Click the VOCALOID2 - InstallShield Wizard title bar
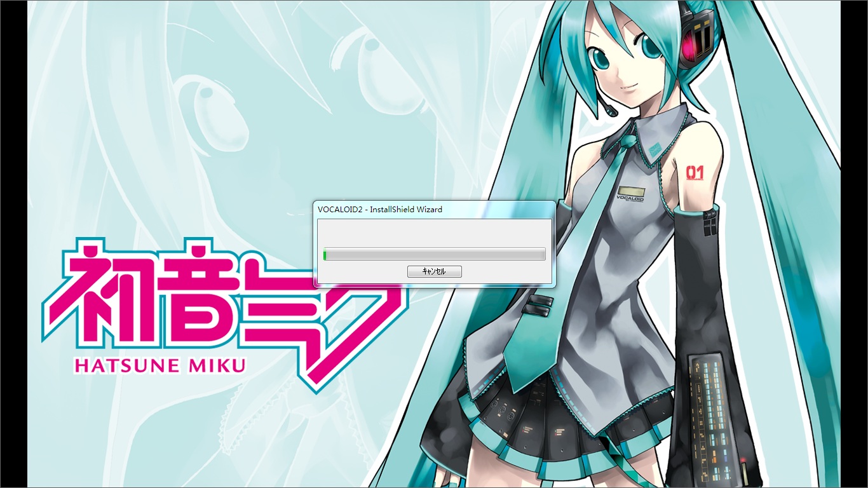The width and height of the screenshot is (868, 488). pyautogui.click(x=435, y=209)
